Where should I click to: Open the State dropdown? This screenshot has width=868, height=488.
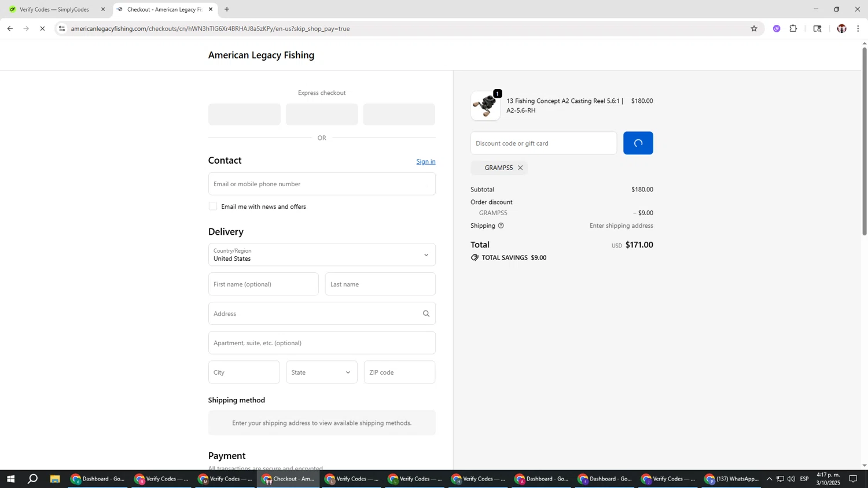(322, 372)
